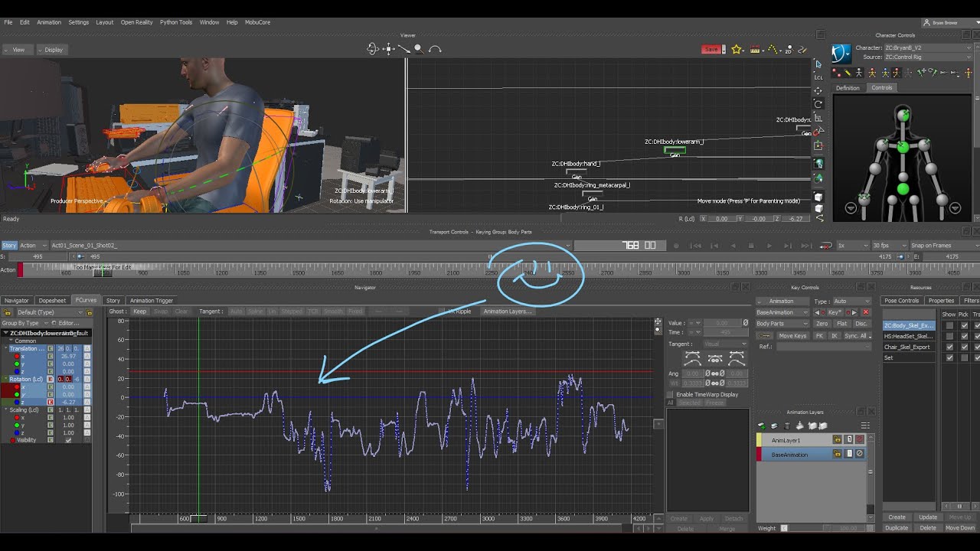Open the Animation Layers options menu icon
This screenshot has height=551, width=980.
(x=865, y=425)
